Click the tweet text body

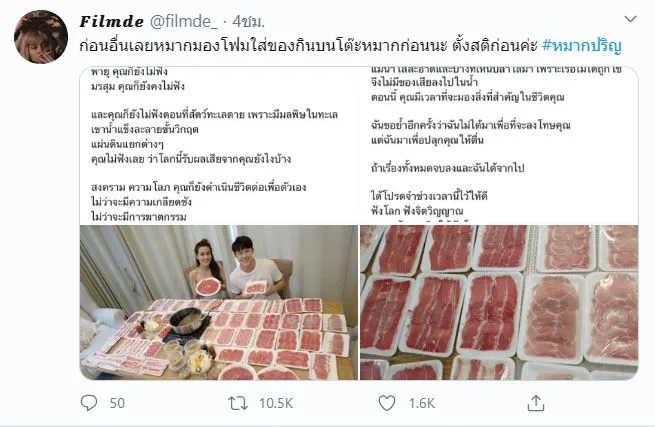[309, 46]
